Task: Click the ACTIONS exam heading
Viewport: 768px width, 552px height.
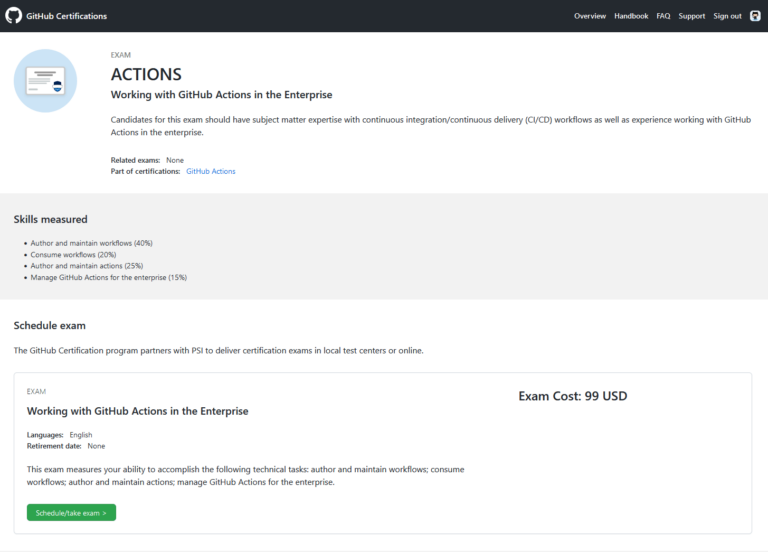Action: [x=146, y=74]
